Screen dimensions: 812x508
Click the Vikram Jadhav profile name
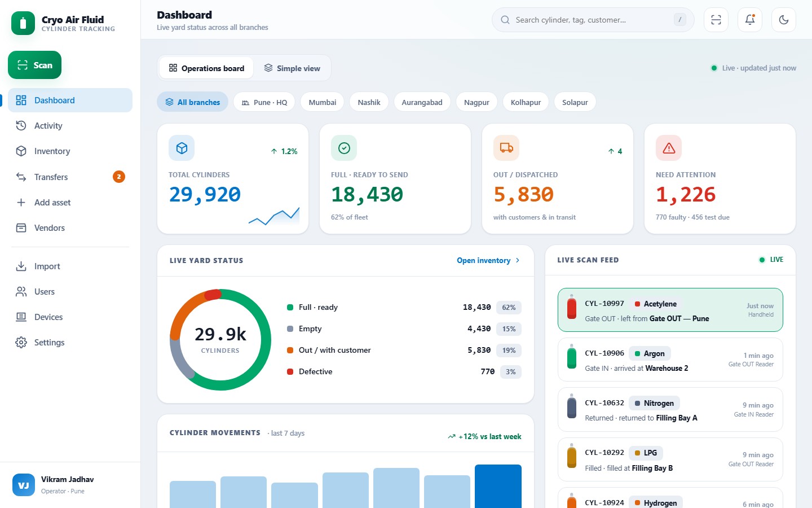click(x=68, y=479)
